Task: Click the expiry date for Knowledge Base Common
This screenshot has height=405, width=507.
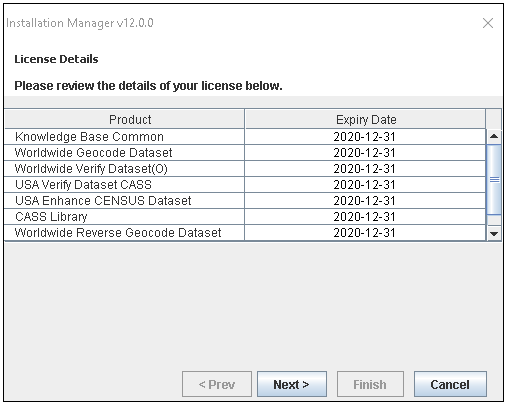Action: (x=364, y=137)
